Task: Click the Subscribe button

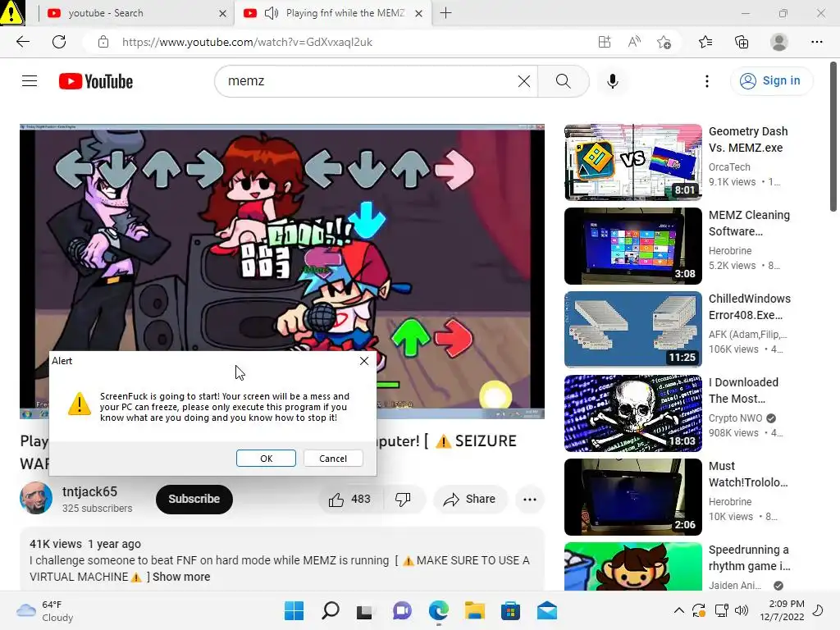Action: (194, 500)
